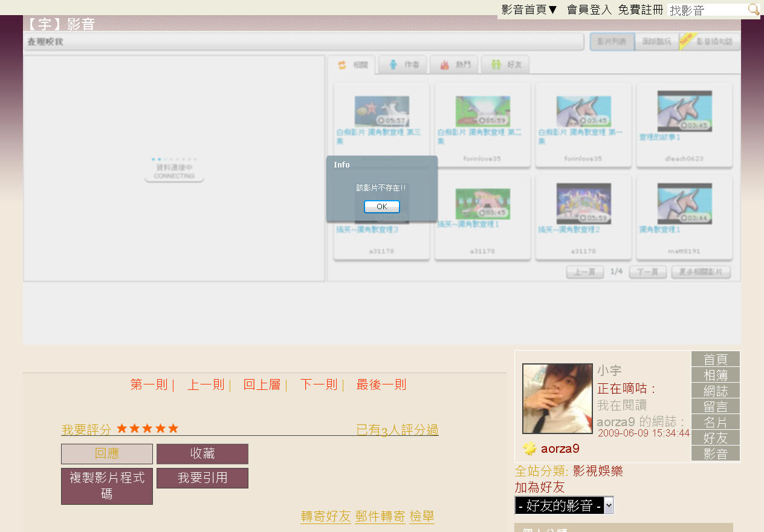
Task: Rate the video with the fifth star
Action: click(x=173, y=429)
